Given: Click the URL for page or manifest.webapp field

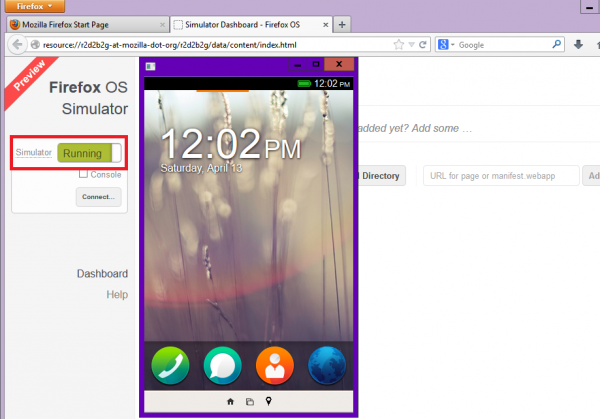Looking at the screenshot, I should click(501, 176).
